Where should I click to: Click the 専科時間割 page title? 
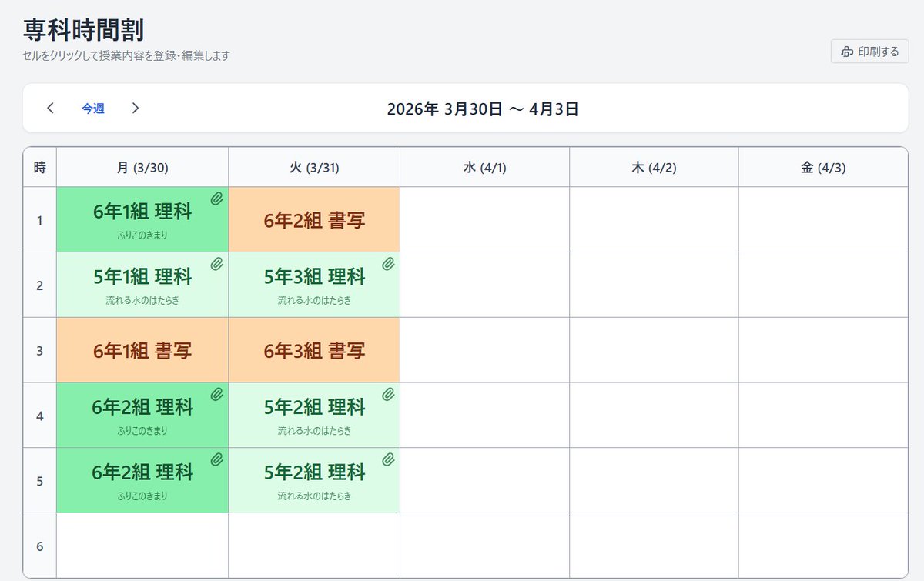(x=84, y=29)
